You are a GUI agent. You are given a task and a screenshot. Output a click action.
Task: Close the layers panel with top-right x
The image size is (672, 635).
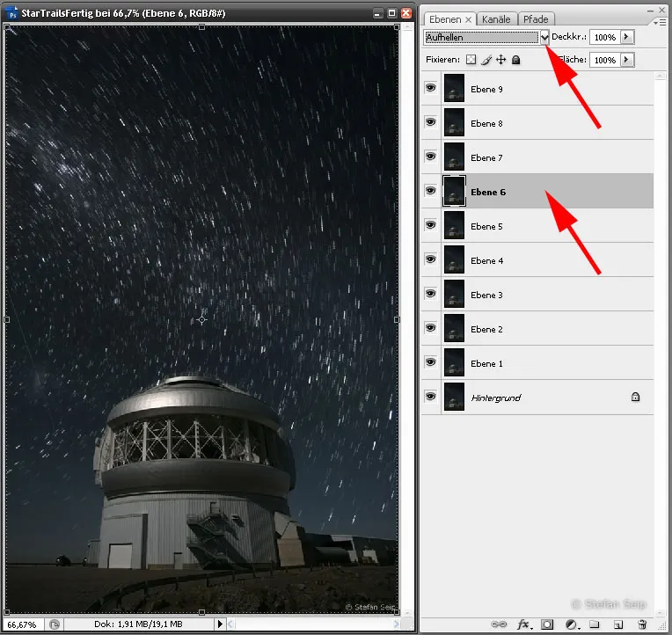pos(662,10)
